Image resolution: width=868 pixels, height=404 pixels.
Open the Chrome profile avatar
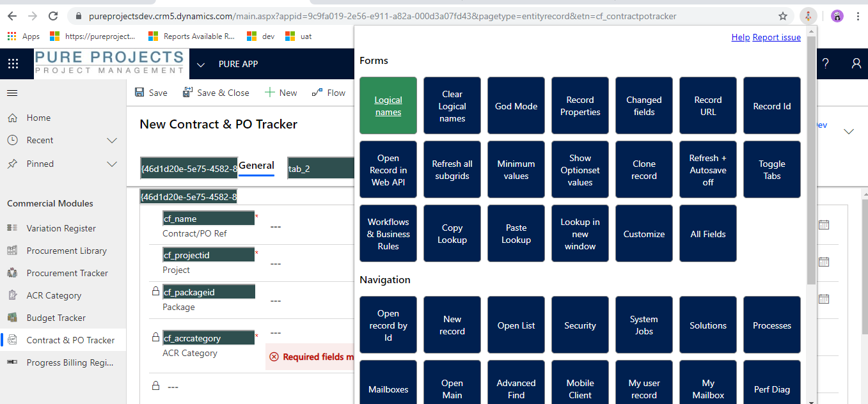[837, 16]
